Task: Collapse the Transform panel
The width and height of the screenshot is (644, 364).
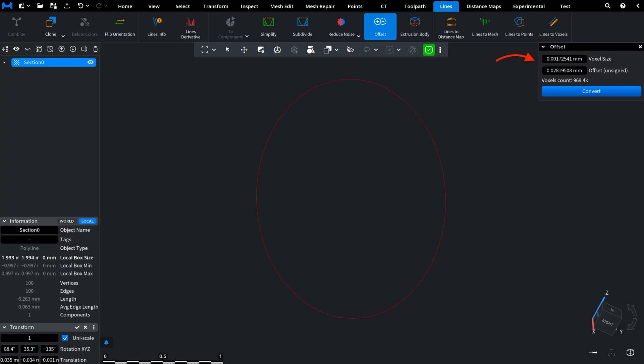Action: 4,327
